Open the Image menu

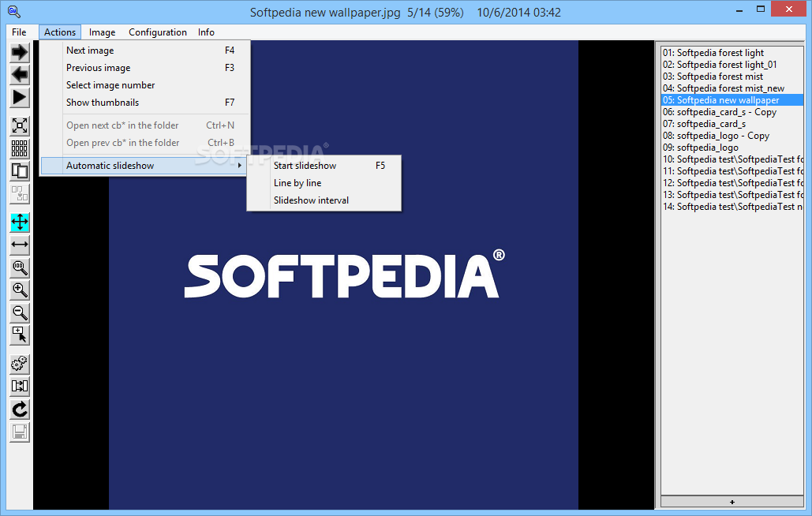[x=102, y=32]
